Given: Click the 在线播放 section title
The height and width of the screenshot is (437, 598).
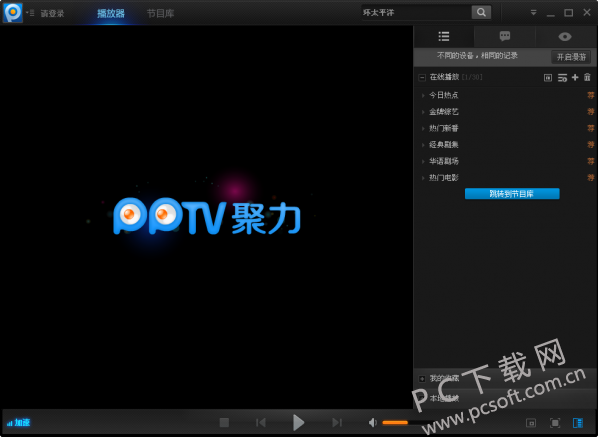Looking at the screenshot, I should 444,77.
